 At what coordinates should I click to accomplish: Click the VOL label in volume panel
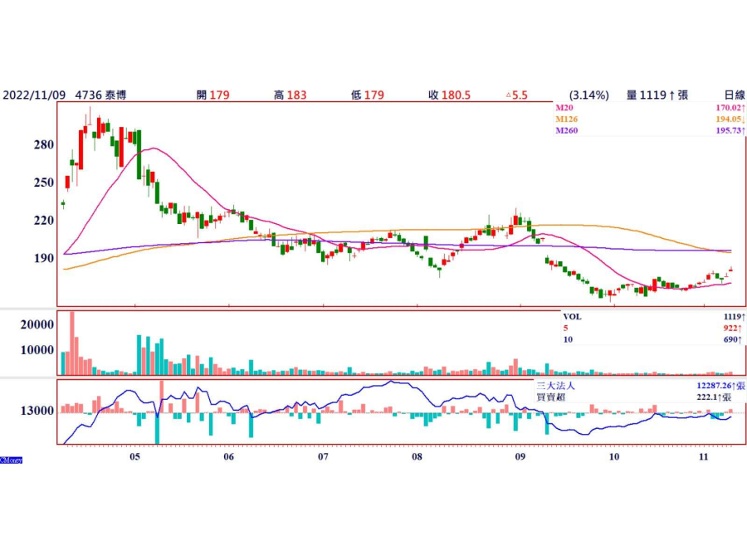pos(573,316)
